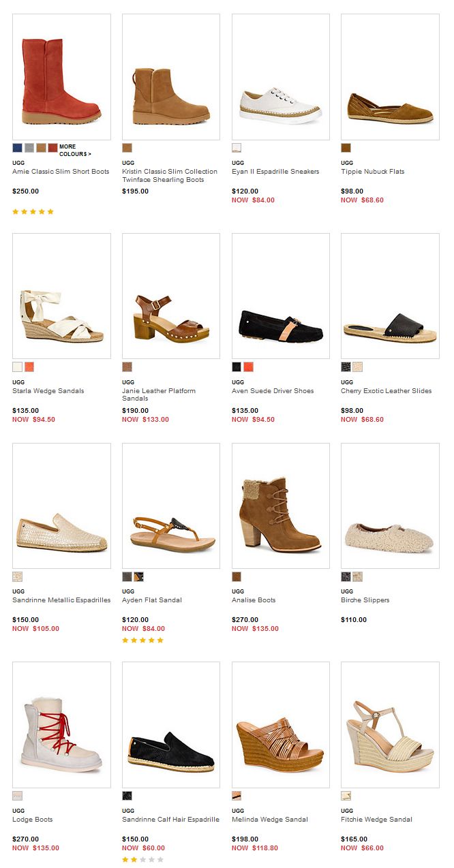Click star rating under Sandrinne Calf Hair Espadrille

(x=142, y=860)
